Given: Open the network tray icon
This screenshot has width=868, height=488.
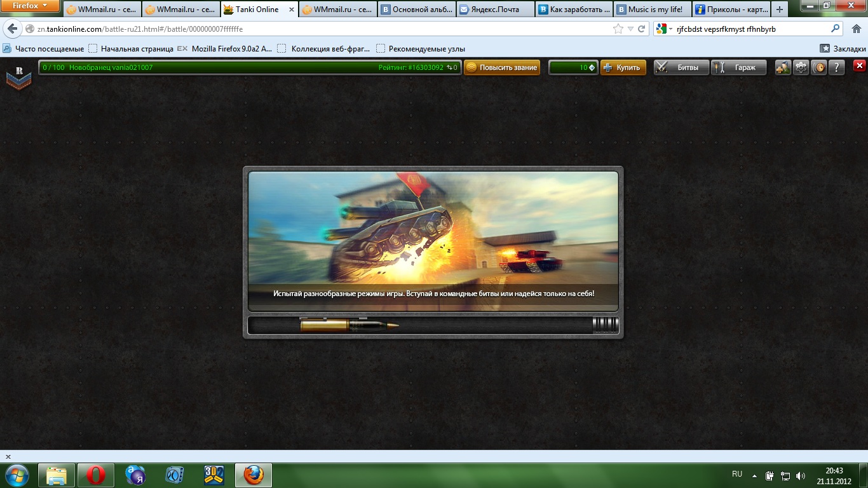Looking at the screenshot, I should [x=785, y=475].
